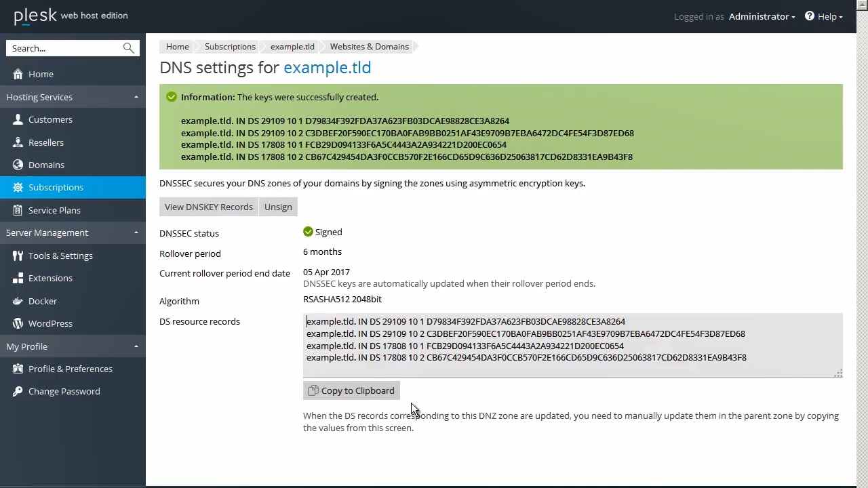The width and height of the screenshot is (868, 488).
Task: Click the Subscriptions gear icon
Action: click(18, 187)
